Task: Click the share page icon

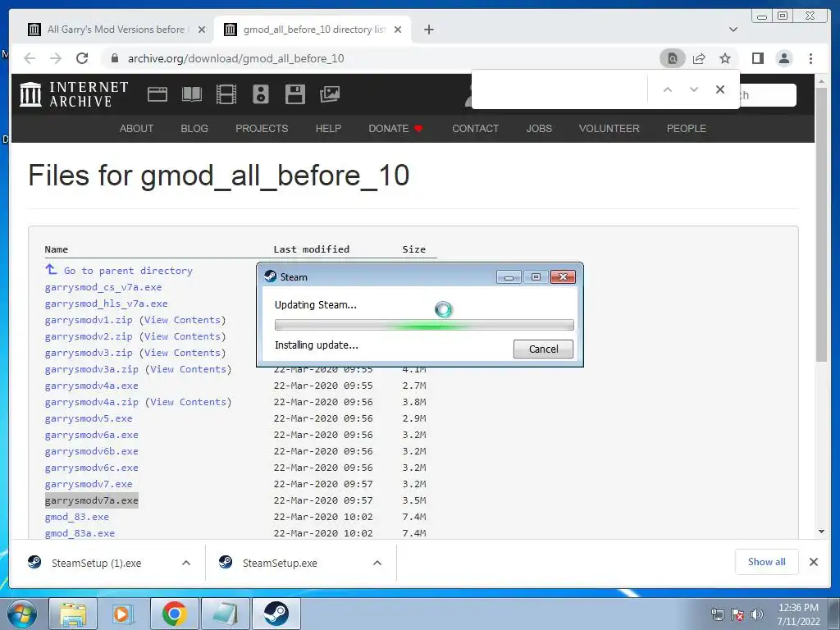Action: 699,58
